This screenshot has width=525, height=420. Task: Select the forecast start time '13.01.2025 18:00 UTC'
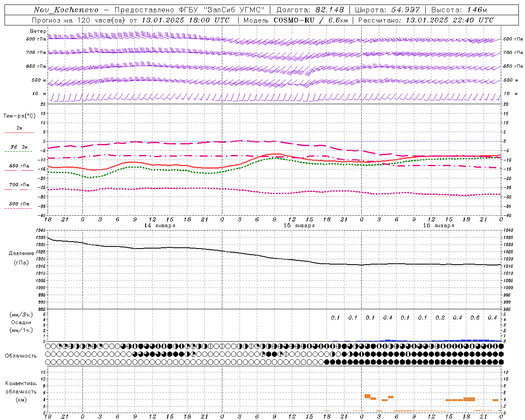click(x=185, y=20)
